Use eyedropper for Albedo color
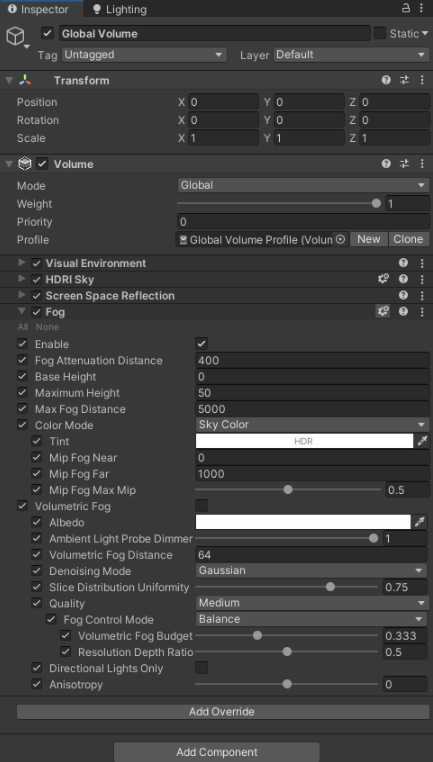 pos(419,522)
